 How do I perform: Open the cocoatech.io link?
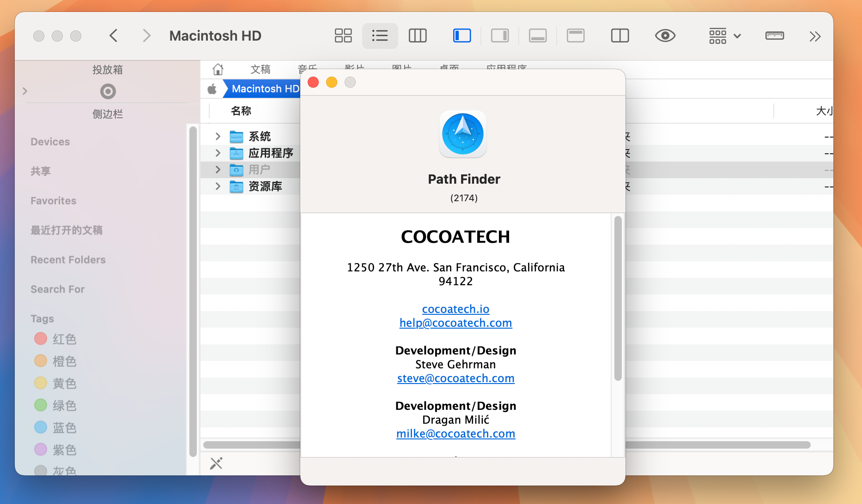click(x=455, y=309)
